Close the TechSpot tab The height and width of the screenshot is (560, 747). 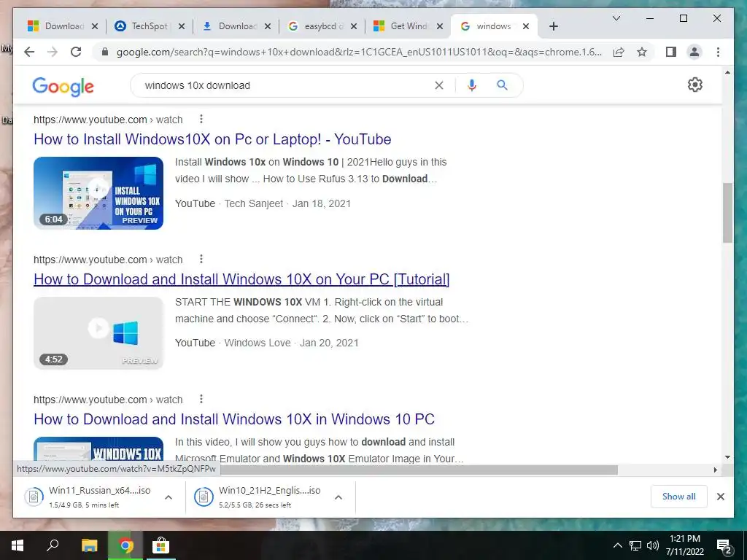(x=182, y=27)
